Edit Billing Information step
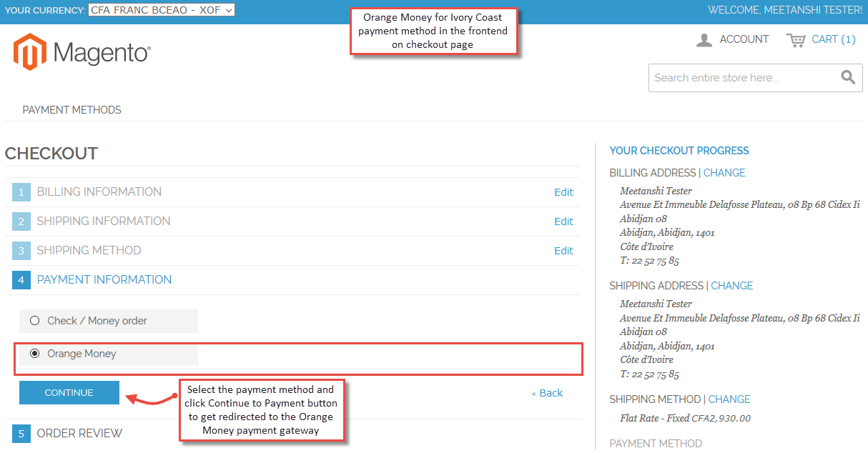 [x=564, y=192]
